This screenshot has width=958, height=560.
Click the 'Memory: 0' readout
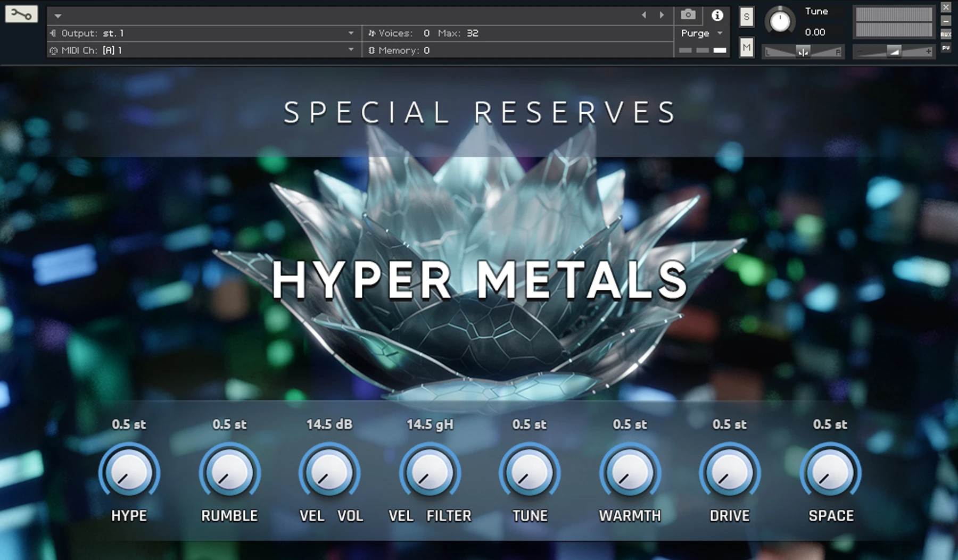point(399,51)
